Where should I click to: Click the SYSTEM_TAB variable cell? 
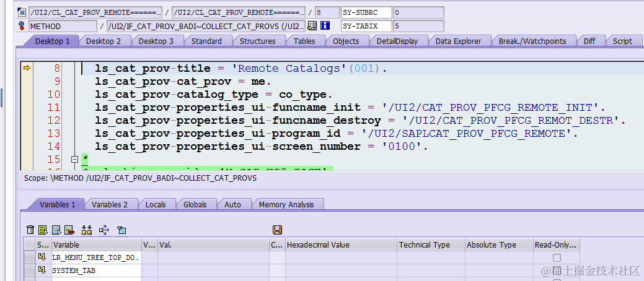(97, 270)
